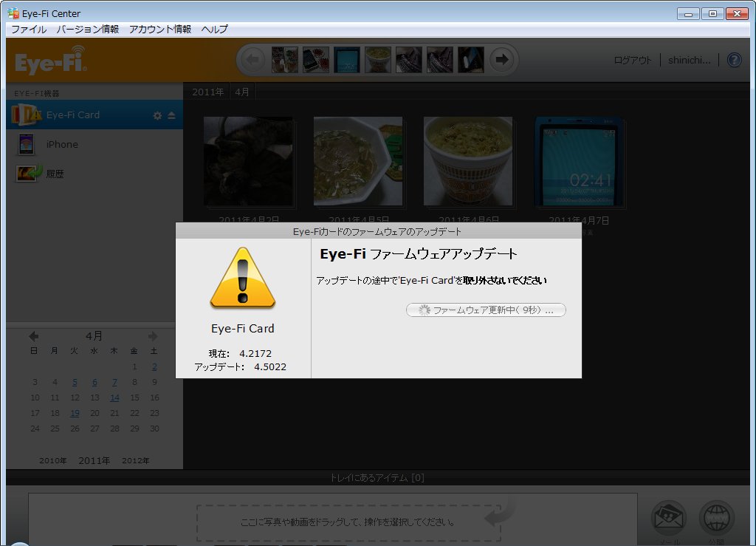The height and width of the screenshot is (546, 756).
Task: Open the noodle bowl photo from April 5
Action: click(x=358, y=161)
